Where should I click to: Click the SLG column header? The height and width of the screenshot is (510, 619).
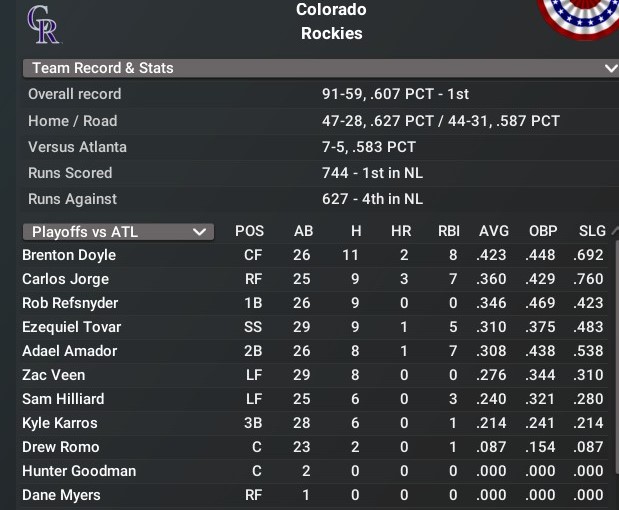tap(592, 231)
